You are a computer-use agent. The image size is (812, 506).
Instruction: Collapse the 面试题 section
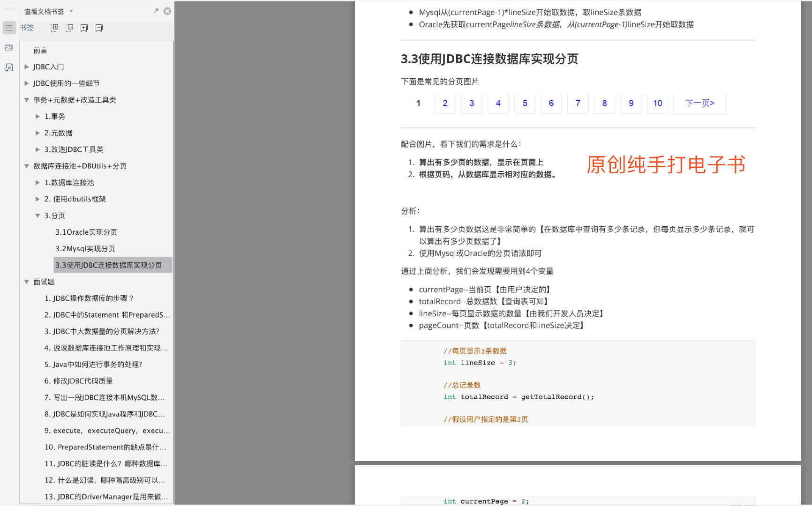click(26, 282)
